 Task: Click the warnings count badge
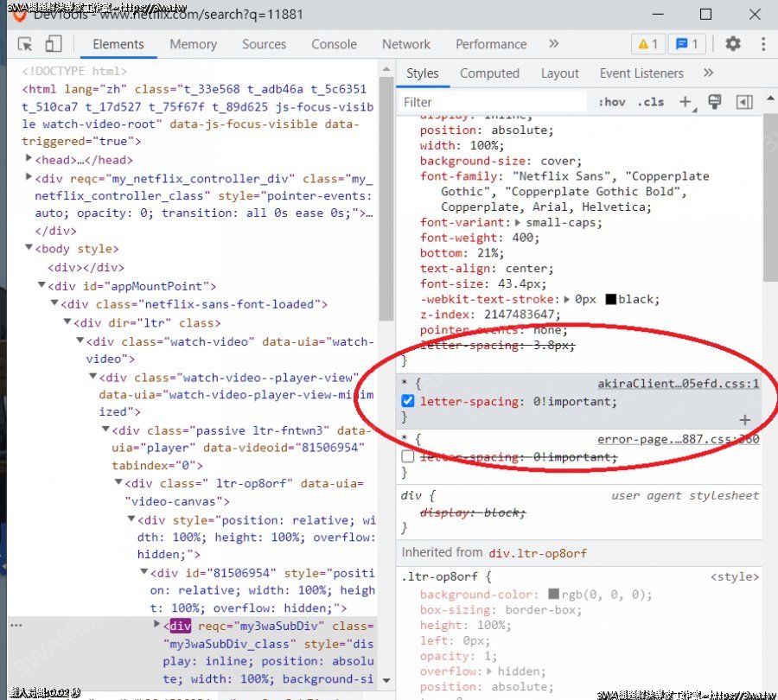point(648,44)
